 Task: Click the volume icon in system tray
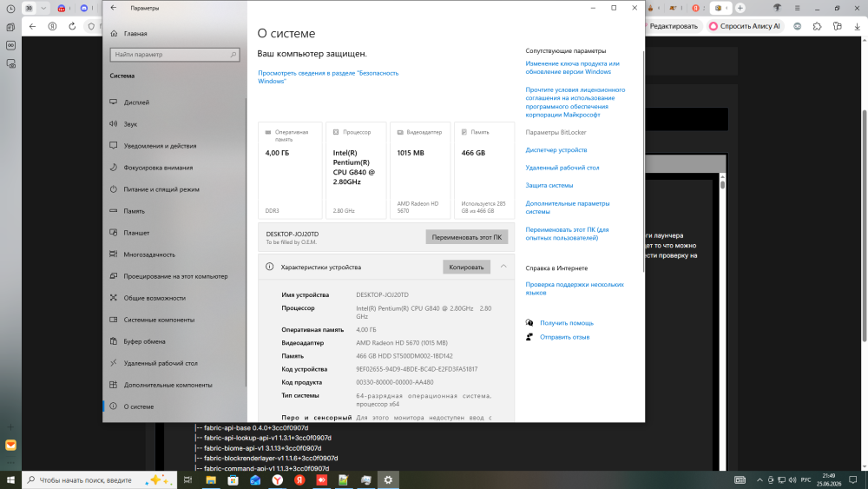point(792,480)
